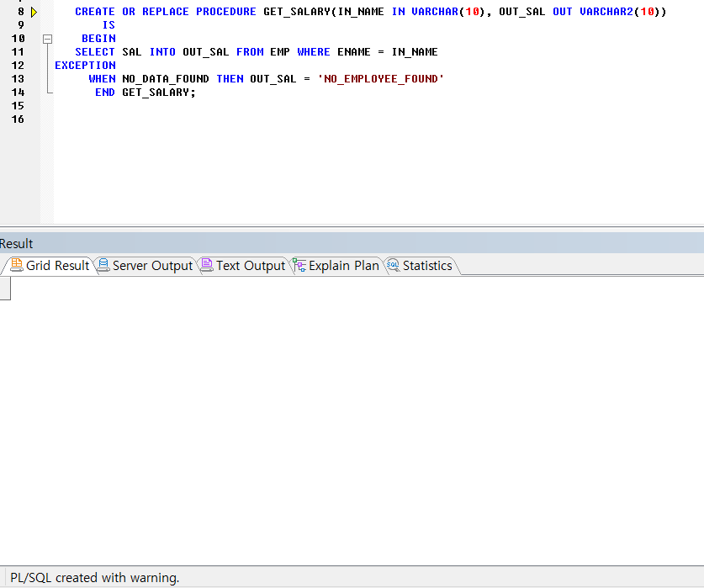Click the Grid Result tab icon
The height and width of the screenshot is (588, 704).
tap(17, 265)
